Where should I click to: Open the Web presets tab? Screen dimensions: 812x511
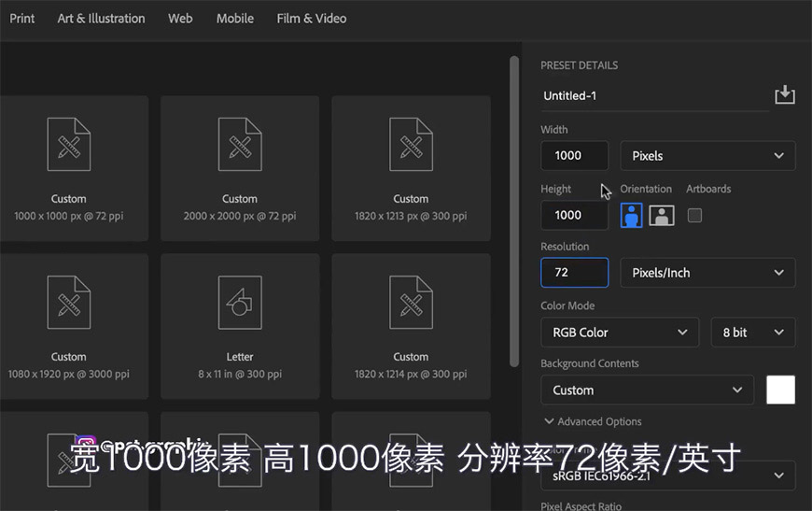coord(180,19)
